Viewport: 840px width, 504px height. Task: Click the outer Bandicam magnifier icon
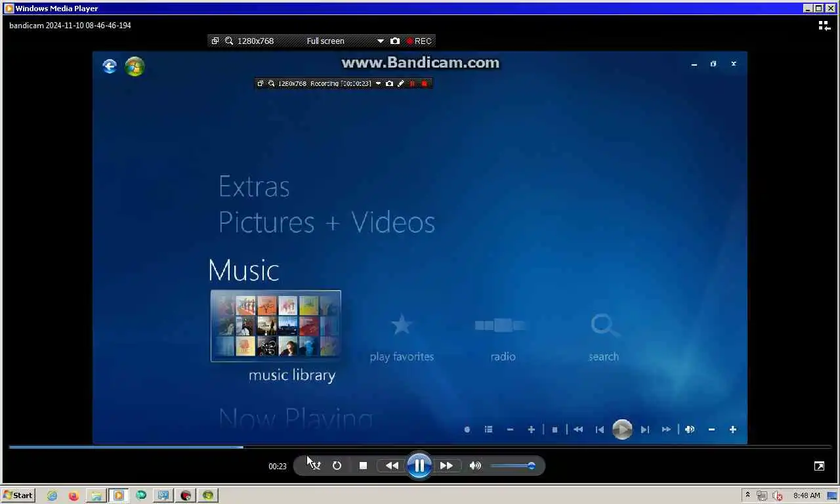pos(229,41)
